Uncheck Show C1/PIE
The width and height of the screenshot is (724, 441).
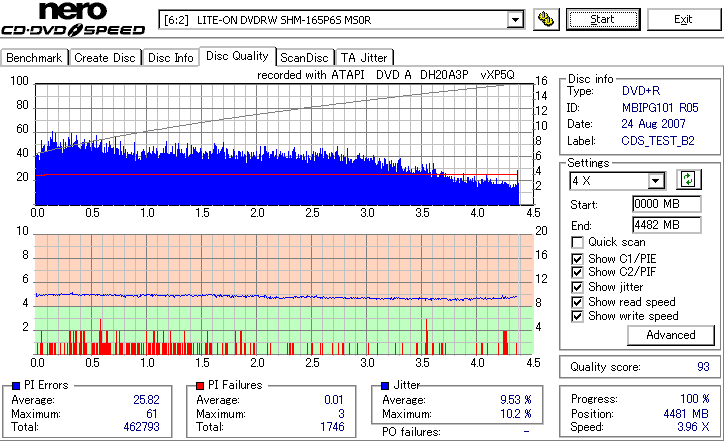point(577,259)
